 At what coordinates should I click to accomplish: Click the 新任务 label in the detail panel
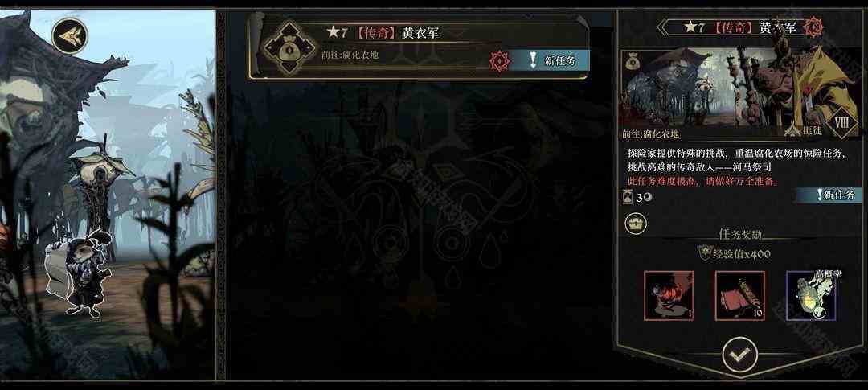coord(829,195)
